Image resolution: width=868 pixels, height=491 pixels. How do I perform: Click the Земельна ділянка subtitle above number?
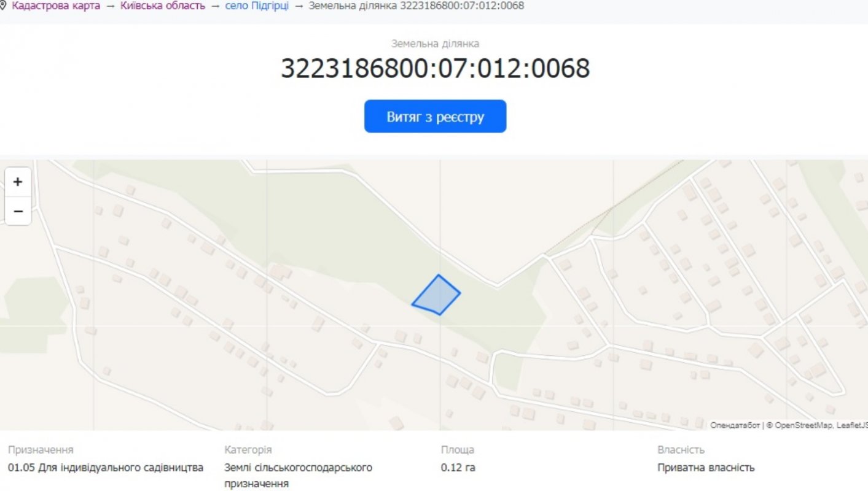pos(435,44)
